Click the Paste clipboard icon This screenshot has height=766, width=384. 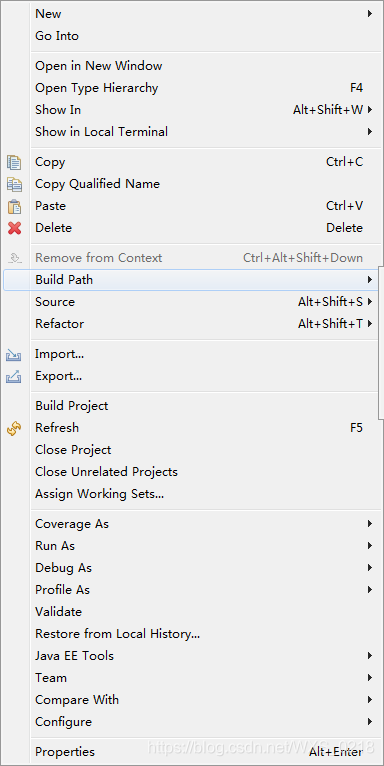(x=14, y=206)
